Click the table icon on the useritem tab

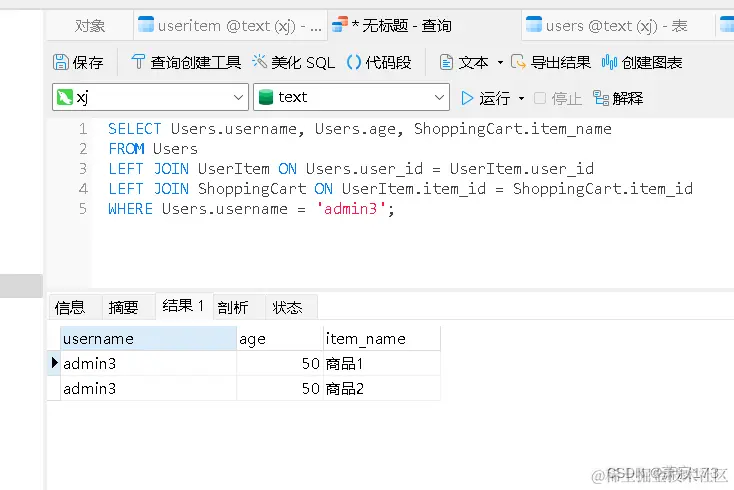point(146,24)
